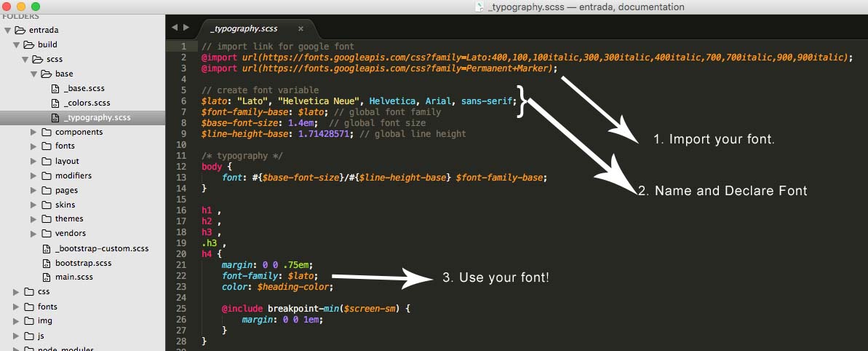Image resolution: width=868 pixels, height=351 pixels.
Task: Open _bootstrap-custom.scss from the file tree
Action: [x=101, y=248]
